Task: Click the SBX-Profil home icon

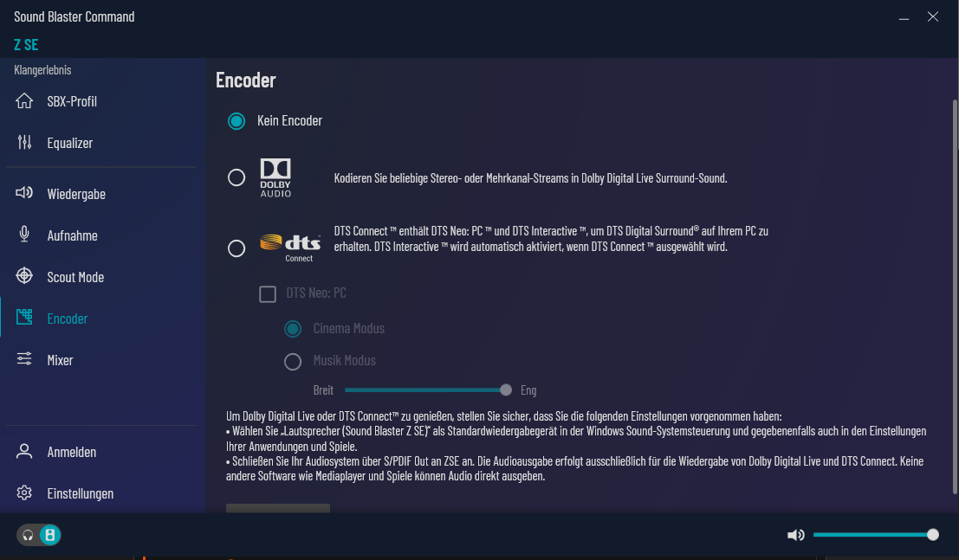Action: point(24,101)
